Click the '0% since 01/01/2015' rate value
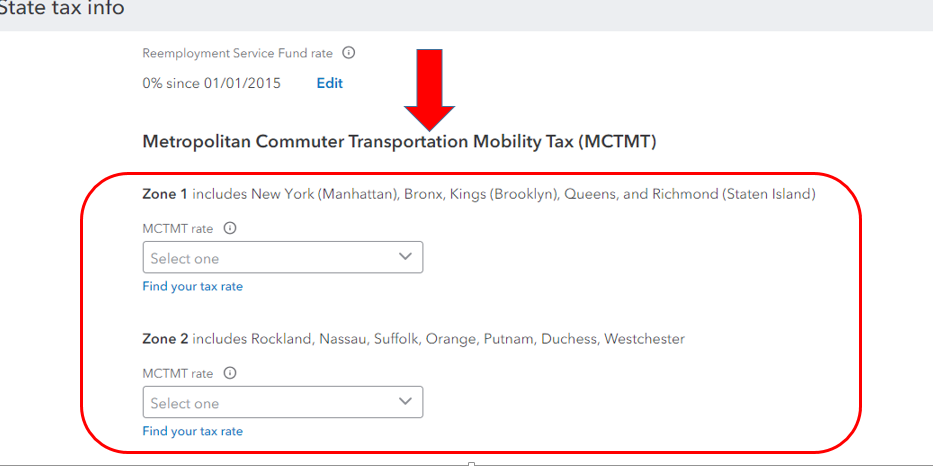 212,83
